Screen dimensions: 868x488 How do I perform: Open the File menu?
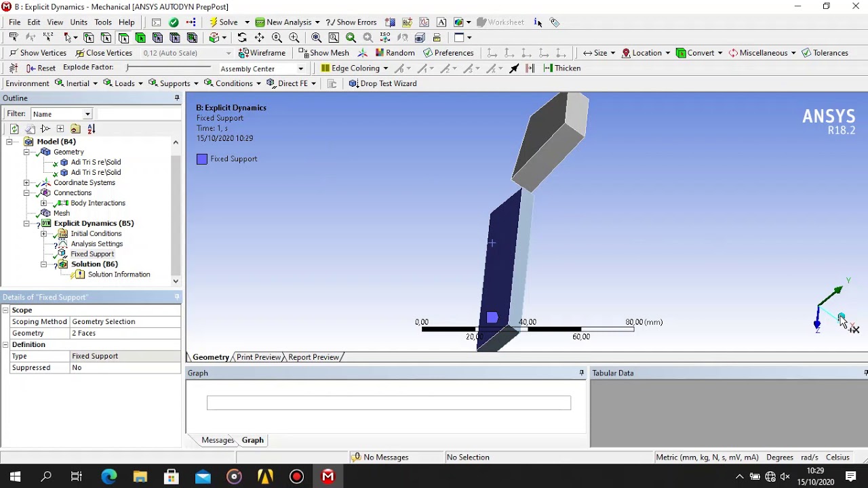[x=14, y=22]
